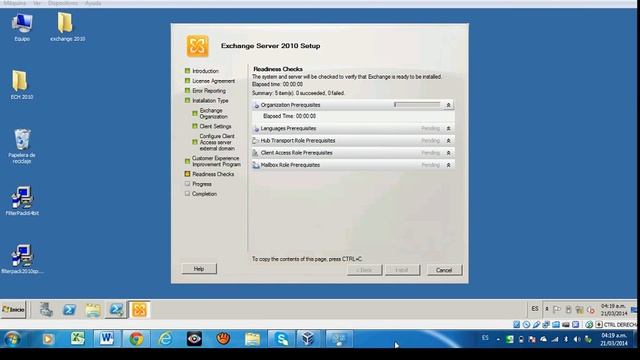Select the FilterPack64bit installer icon
Image resolution: width=640 pixels, height=360 pixels.
[x=22, y=201]
